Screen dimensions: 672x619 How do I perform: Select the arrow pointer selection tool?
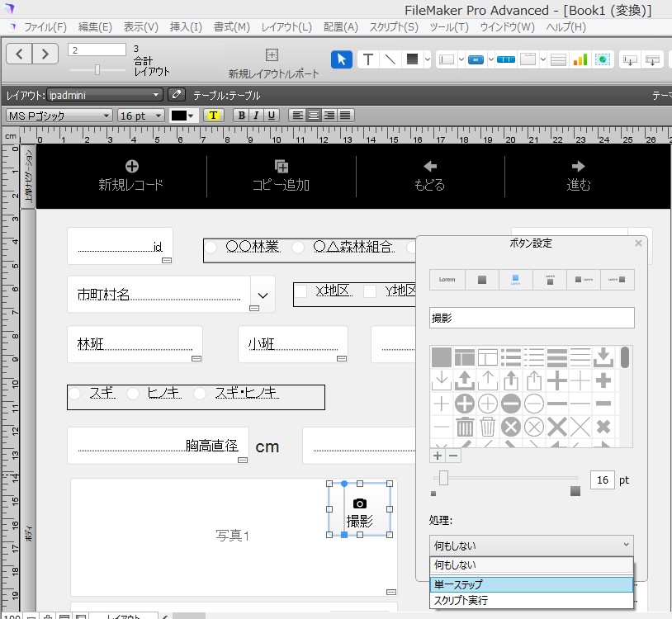(342, 59)
